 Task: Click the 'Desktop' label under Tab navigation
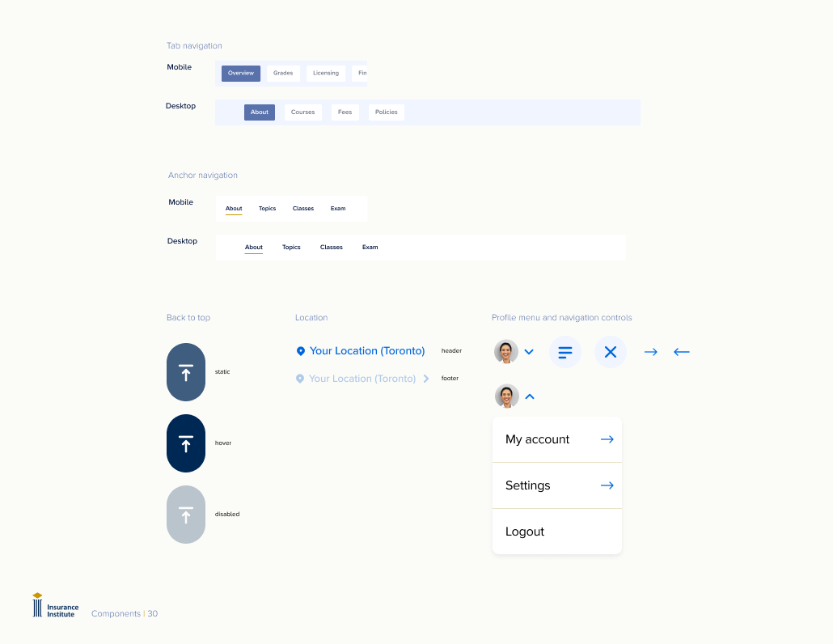coord(180,106)
